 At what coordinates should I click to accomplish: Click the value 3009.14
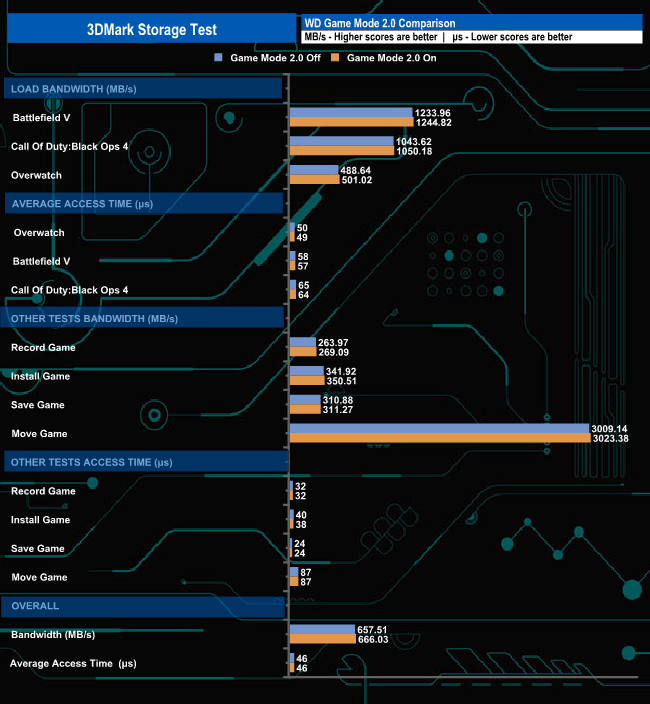click(609, 429)
